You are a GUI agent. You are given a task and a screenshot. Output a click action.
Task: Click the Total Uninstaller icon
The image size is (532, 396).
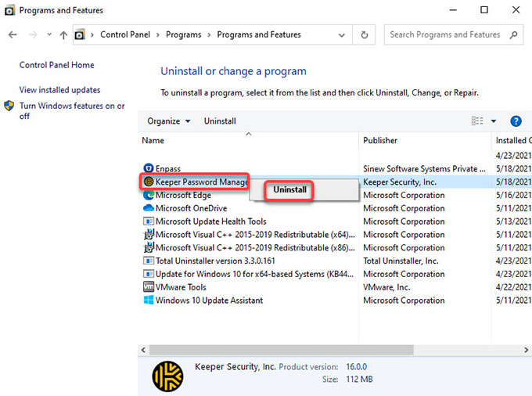click(x=149, y=261)
